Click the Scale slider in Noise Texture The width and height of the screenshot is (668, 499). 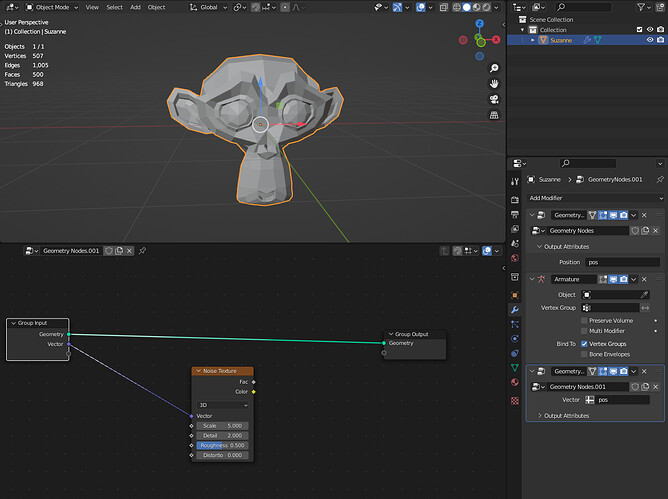click(x=222, y=426)
